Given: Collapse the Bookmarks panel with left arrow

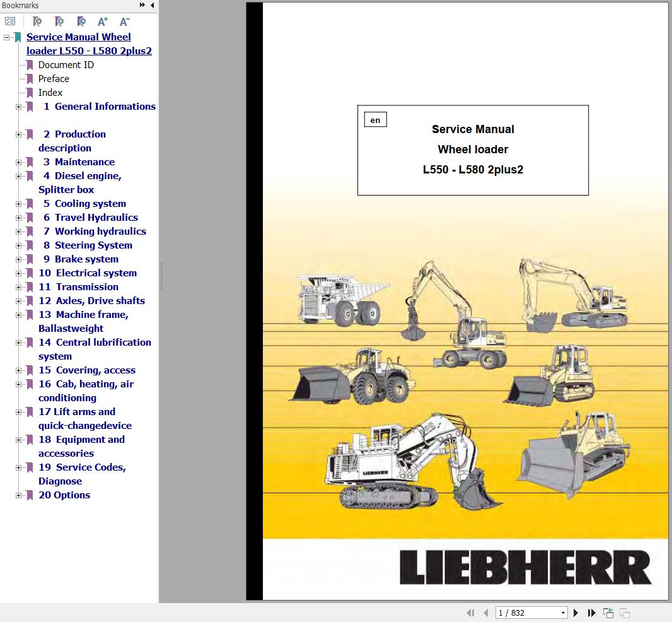Looking at the screenshot, I should coord(152,5).
